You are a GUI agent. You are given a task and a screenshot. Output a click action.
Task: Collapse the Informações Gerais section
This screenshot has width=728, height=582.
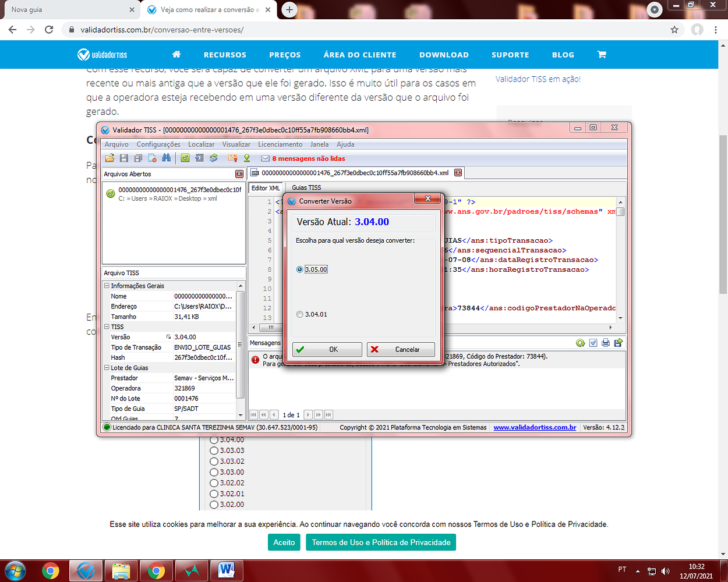[105, 285]
